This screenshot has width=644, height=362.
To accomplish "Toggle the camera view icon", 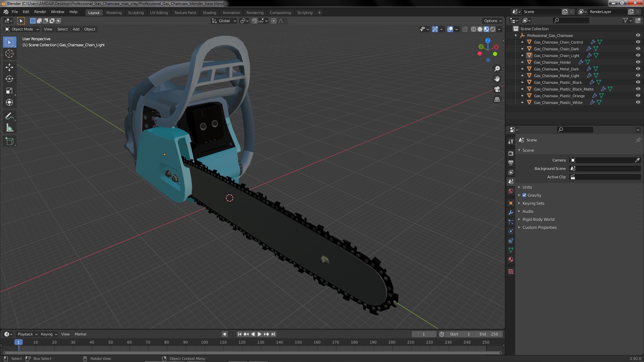I will pos(497,89).
